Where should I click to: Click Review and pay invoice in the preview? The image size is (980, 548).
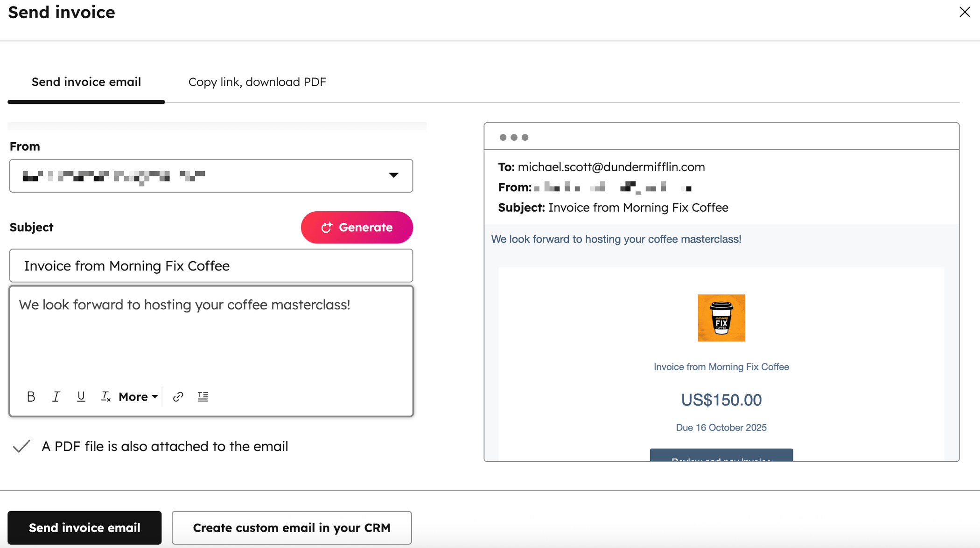point(721,459)
